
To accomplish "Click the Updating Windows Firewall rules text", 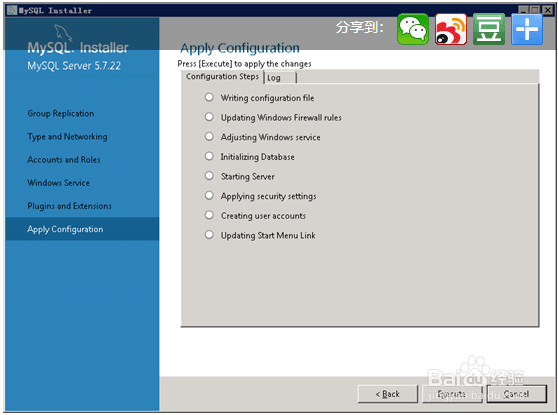I will [281, 117].
